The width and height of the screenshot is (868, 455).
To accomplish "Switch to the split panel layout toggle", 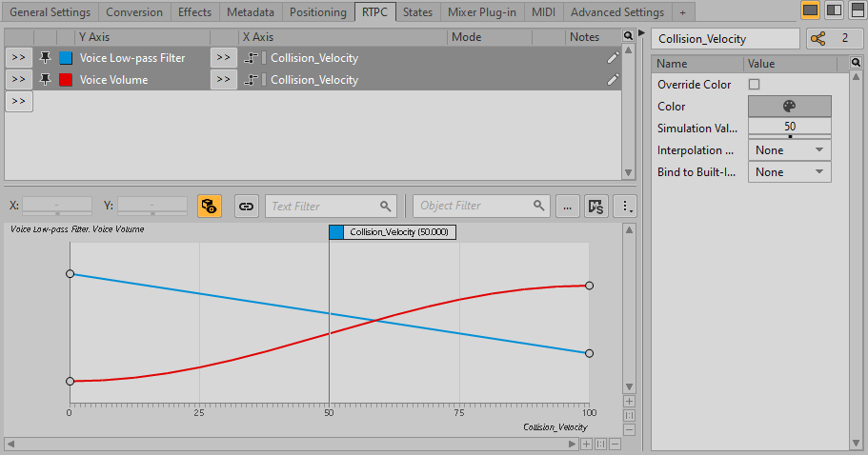I will pyautogui.click(x=833, y=10).
